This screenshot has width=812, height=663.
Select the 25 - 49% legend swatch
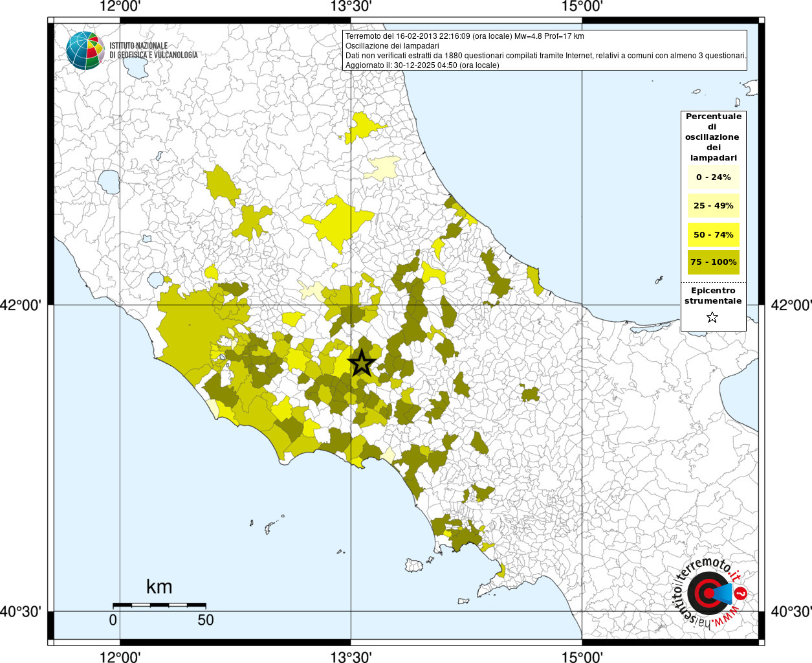tap(713, 206)
